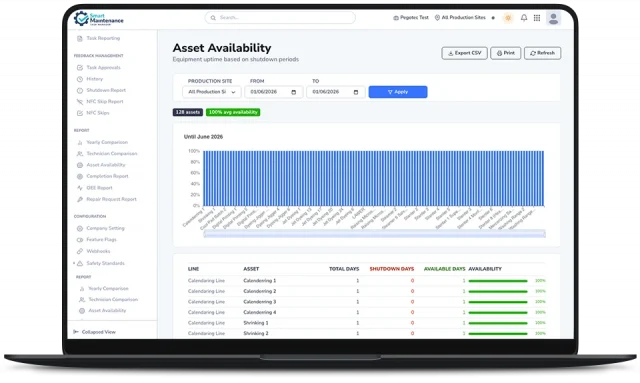Open the Production Site dropdown
This screenshot has height=383, width=640.
[x=212, y=92]
